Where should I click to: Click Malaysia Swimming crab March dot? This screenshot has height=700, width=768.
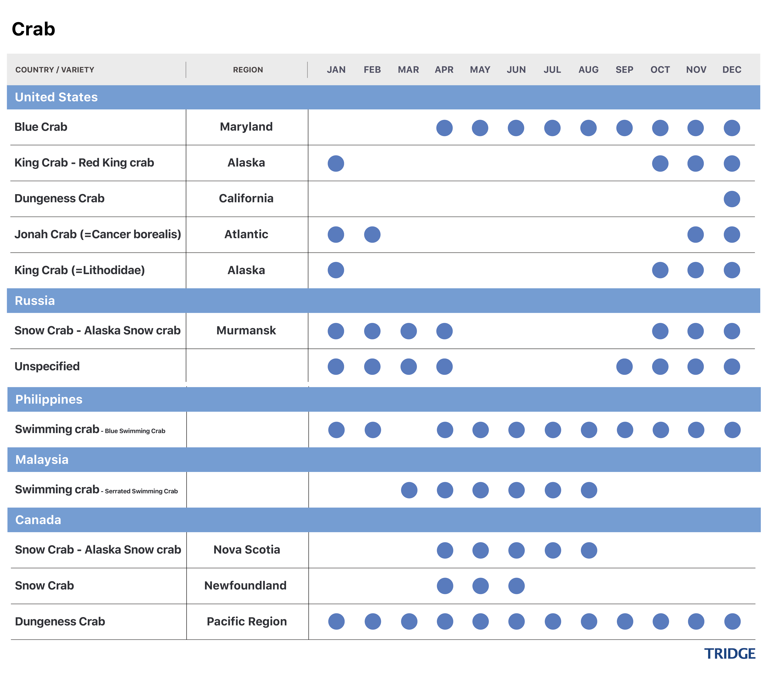tap(409, 490)
